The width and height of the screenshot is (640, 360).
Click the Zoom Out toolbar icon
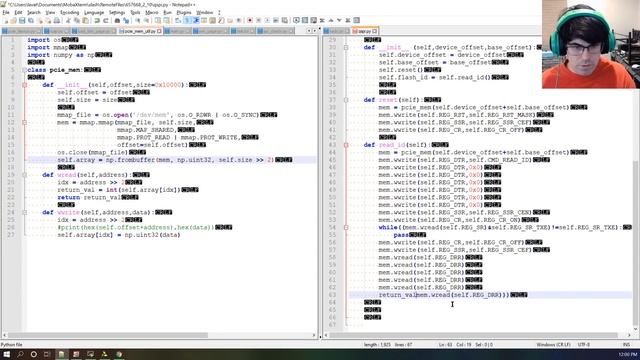(x=146, y=20)
